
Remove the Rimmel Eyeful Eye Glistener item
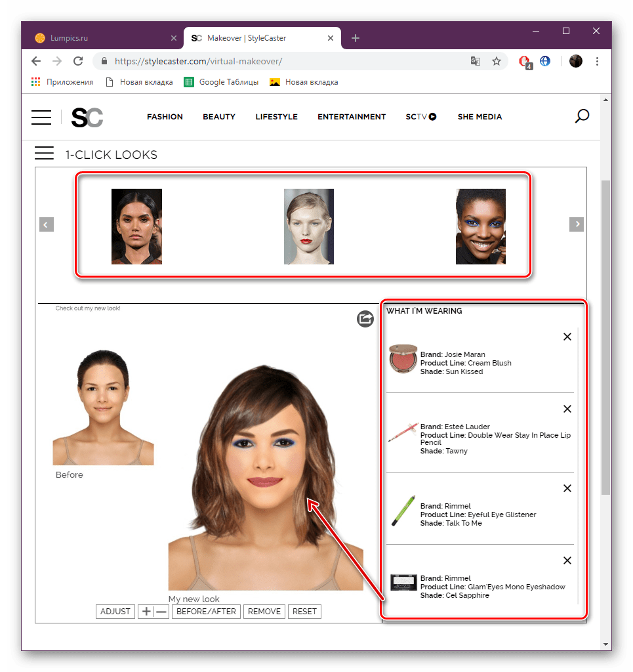click(567, 488)
